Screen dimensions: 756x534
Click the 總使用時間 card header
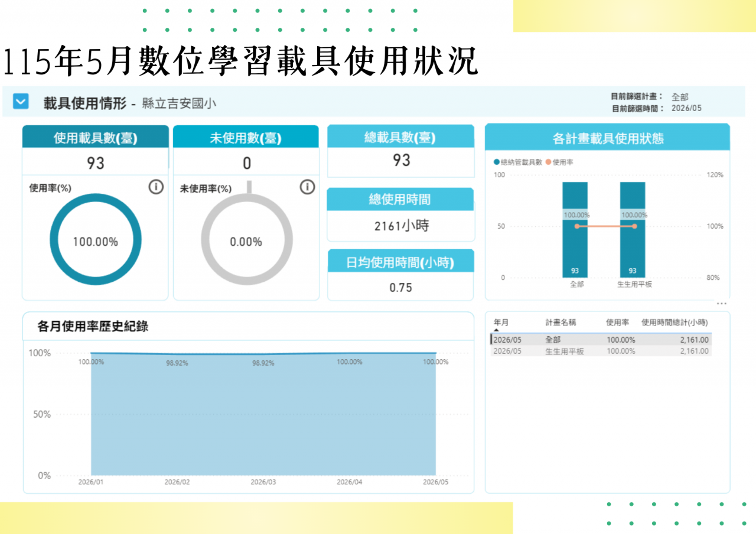click(x=401, y=200)
